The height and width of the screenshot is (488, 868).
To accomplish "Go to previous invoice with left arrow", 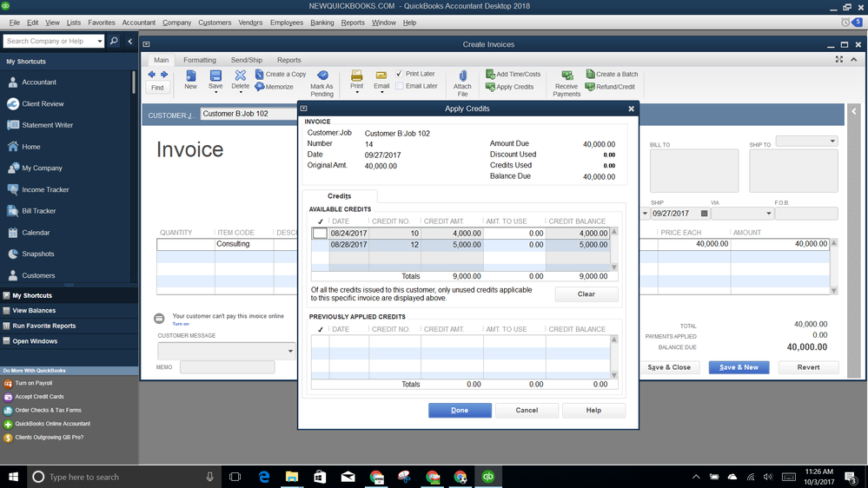I will click(x=152, y=74).
